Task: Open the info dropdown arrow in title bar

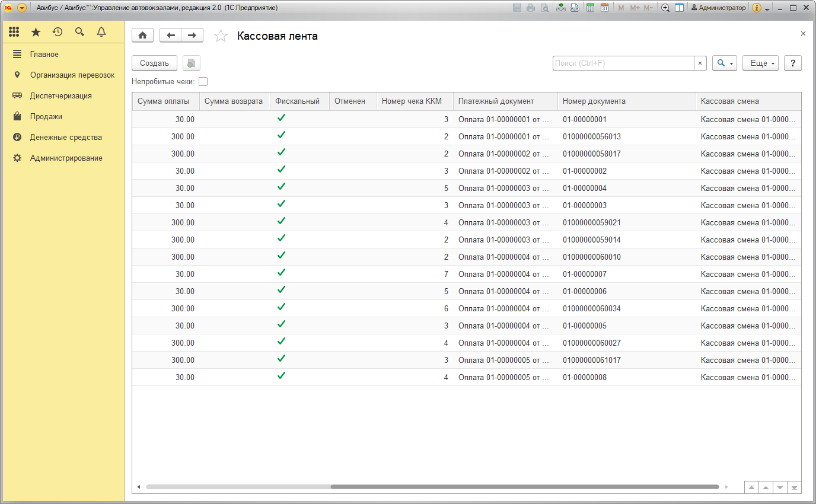Action: coord(767,9)
